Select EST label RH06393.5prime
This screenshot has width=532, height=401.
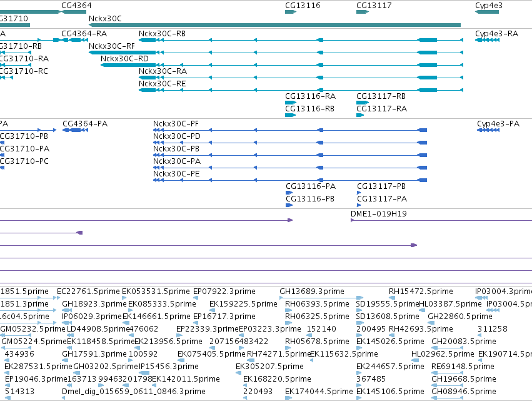(x=317, y=304)
